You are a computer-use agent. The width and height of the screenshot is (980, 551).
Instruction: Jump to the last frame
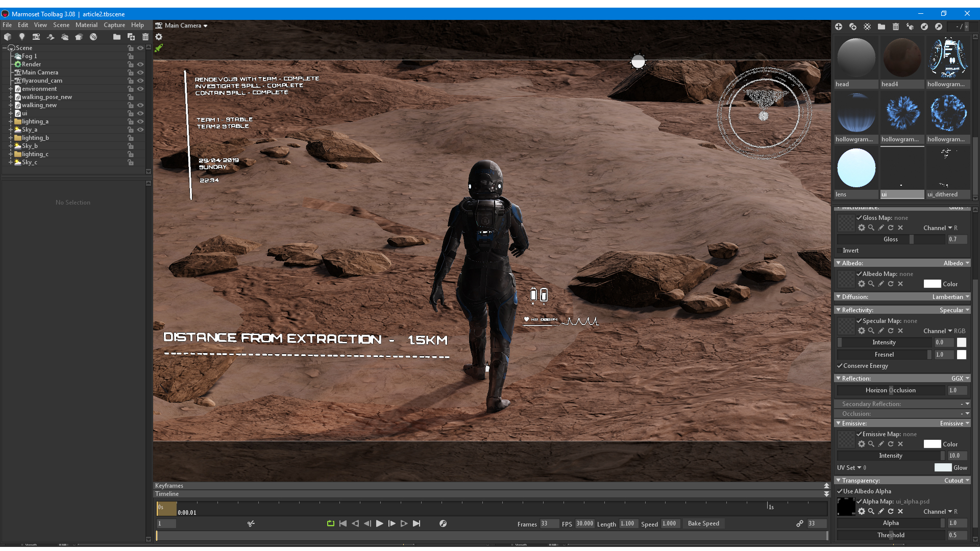(416, 523)
